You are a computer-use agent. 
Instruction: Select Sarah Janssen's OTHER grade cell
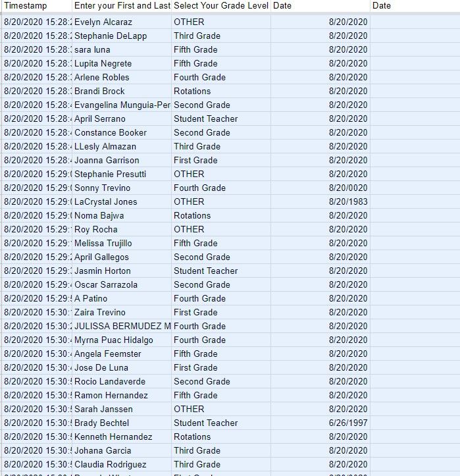tap(220, 409)
